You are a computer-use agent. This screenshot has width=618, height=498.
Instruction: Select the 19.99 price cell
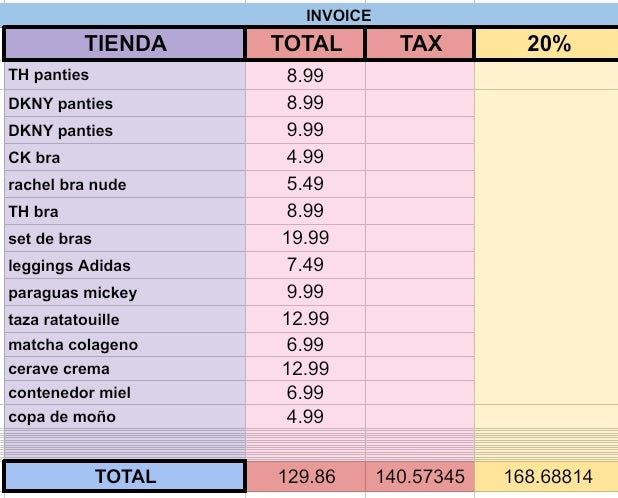(x=305, y=238)
